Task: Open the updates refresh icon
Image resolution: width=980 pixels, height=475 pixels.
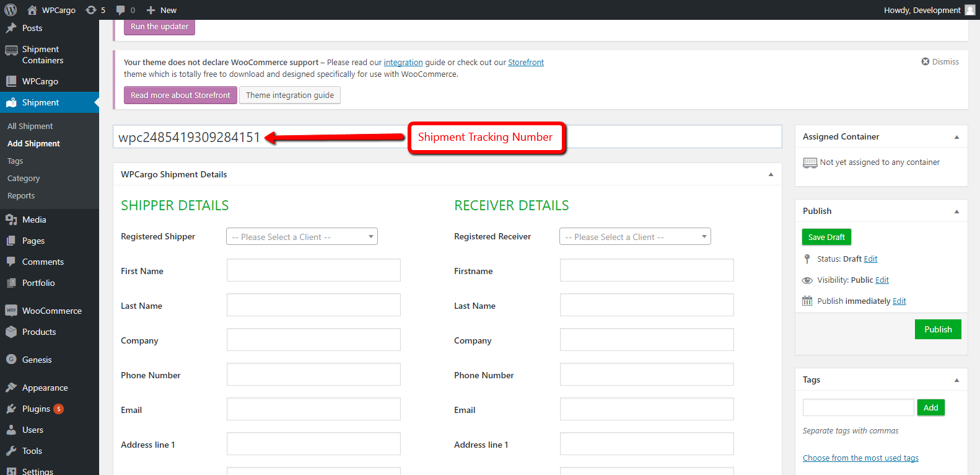Action: pos(91,10)
